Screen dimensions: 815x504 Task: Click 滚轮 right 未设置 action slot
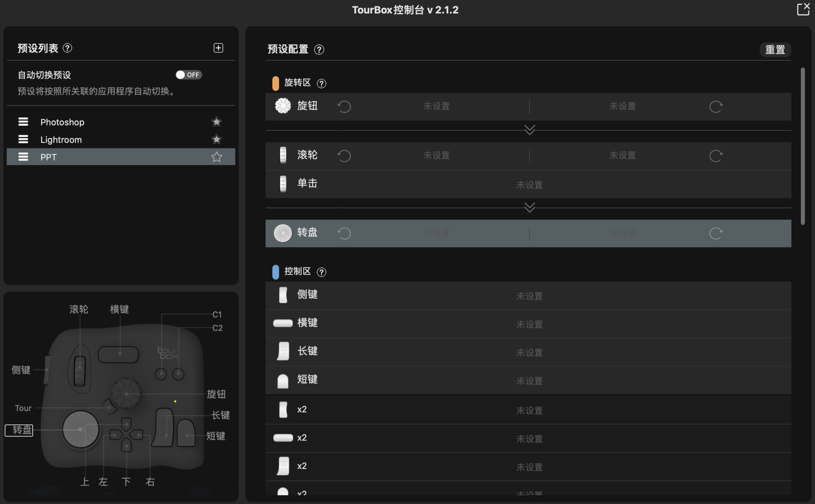(622, 156)
